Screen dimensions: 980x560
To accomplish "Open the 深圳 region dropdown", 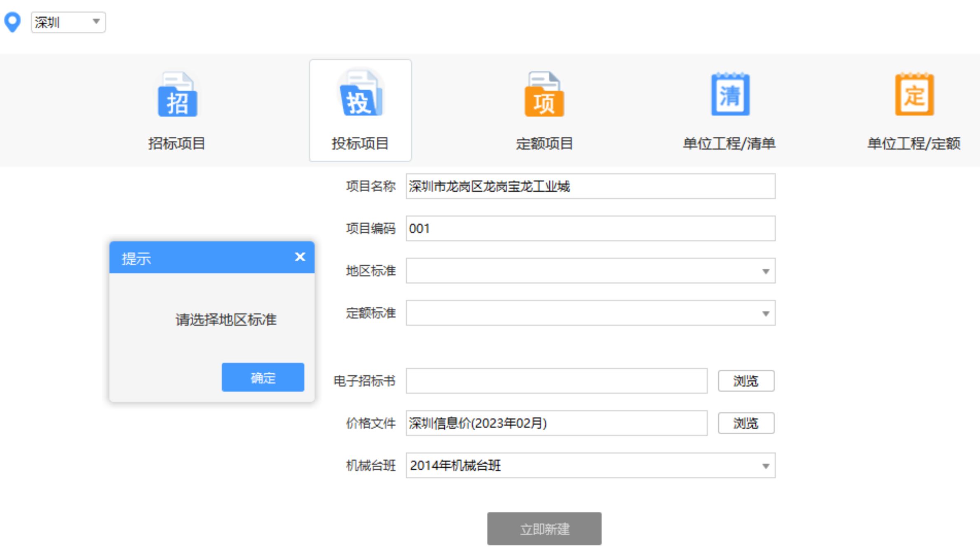I will 68,22.
